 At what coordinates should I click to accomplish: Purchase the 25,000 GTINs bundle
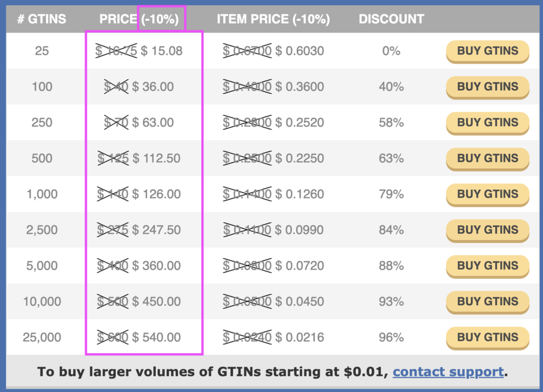click(x=487, y=337)
